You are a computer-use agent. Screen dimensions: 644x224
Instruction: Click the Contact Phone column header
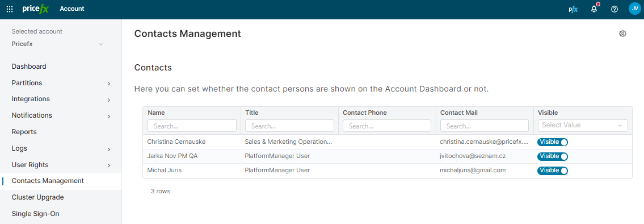[365, 113]
